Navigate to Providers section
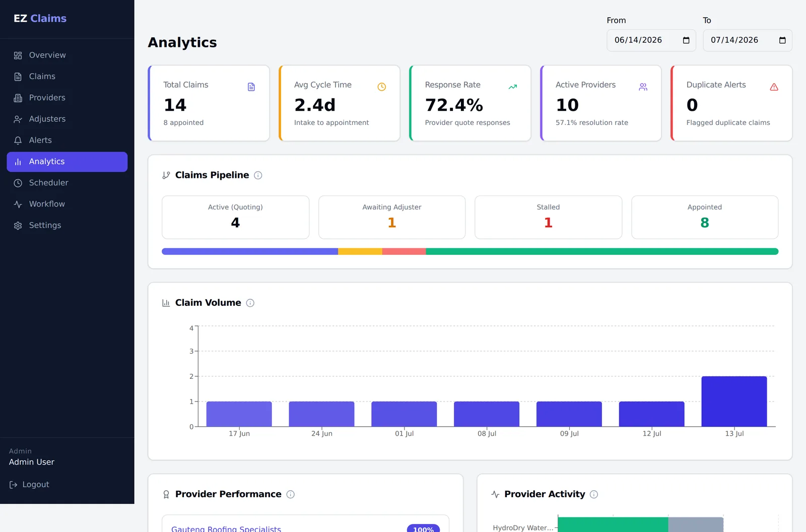This screenshot has width=806, height=532. point(67,98)
